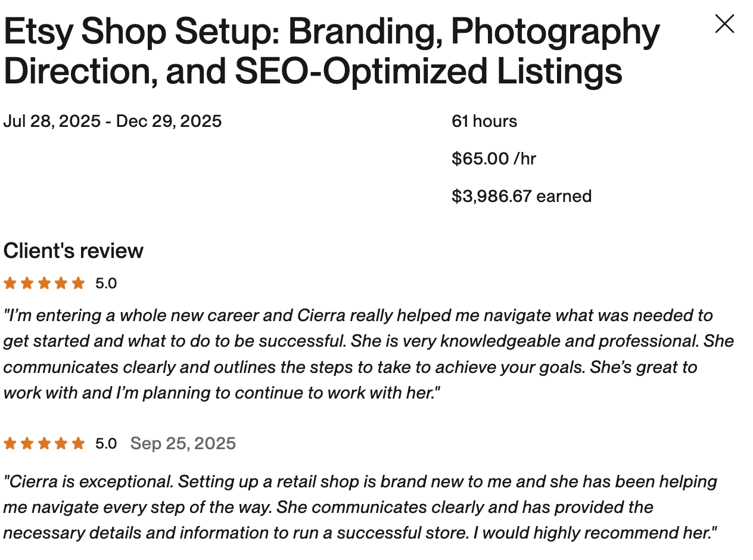
Task: Click the Client's review heading
Action: pos(73,251)
